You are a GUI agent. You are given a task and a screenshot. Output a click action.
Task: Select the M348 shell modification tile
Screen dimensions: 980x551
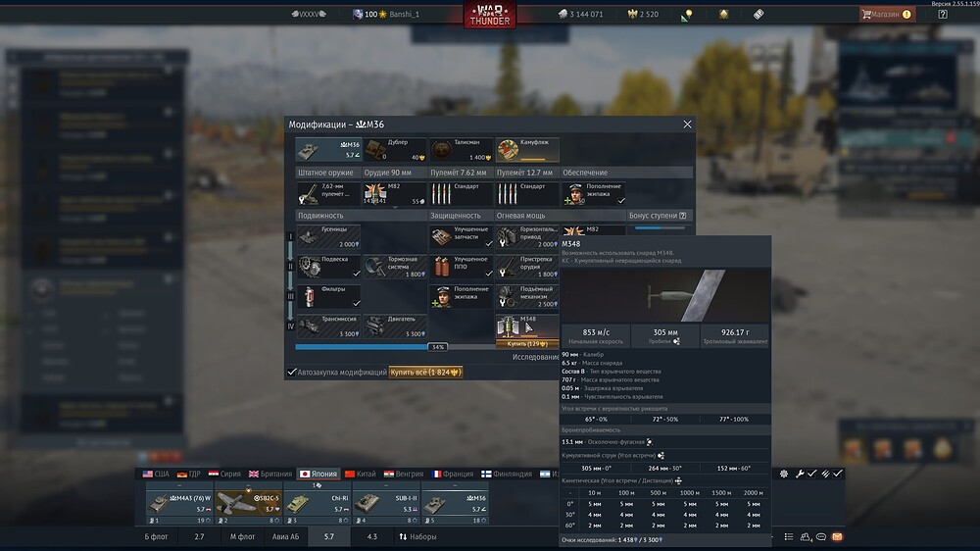click(527, 326)
